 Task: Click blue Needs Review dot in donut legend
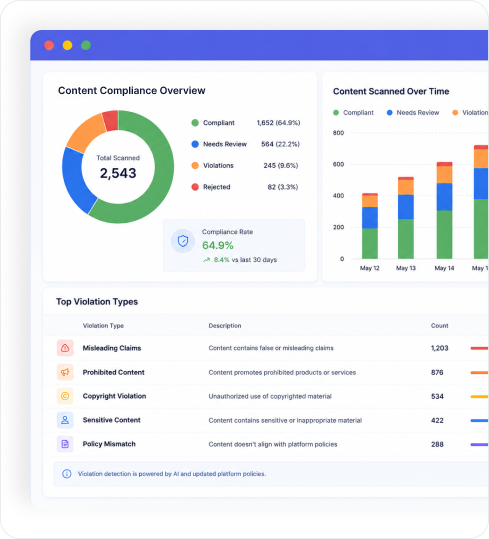[195, 144]
